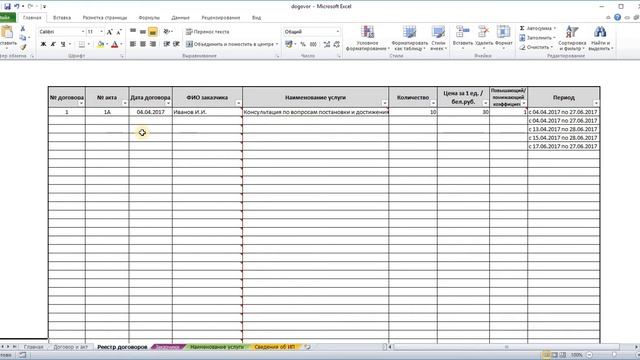Toggle center text alignment
The image size is (640, 360).
tap(143, 44)
